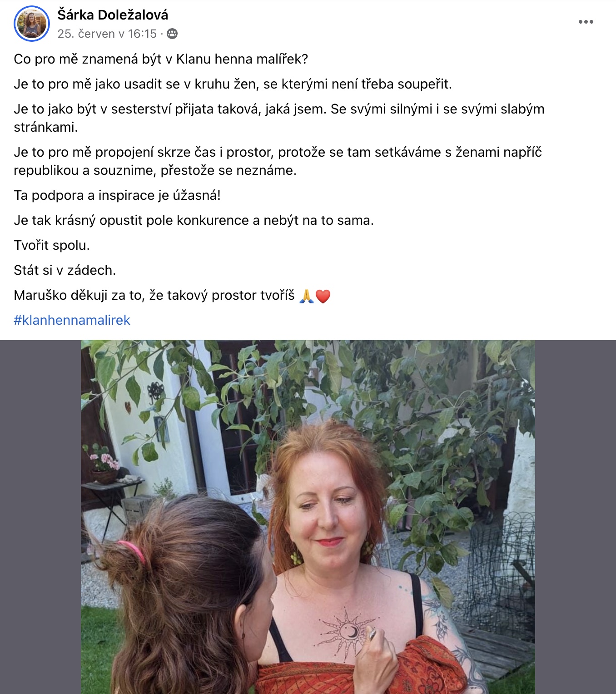Open the Šárka Doležalová profile name link
616x694 pixels.
pos(113,15)
